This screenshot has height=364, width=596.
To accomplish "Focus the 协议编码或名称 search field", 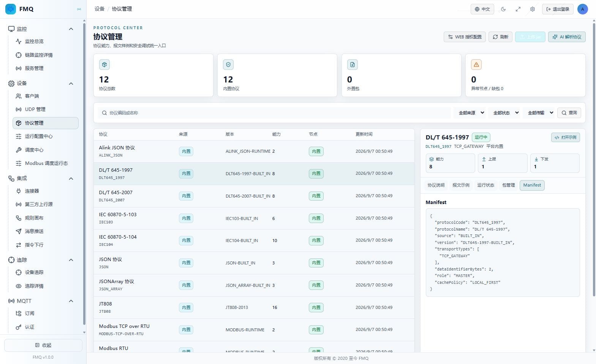I will coord(274,113).
